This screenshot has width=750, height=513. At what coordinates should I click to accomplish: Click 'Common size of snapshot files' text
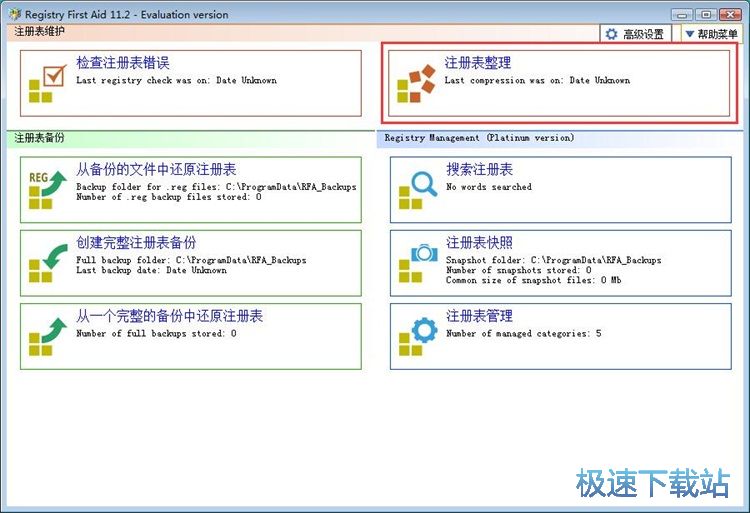(x=534, y=280)
